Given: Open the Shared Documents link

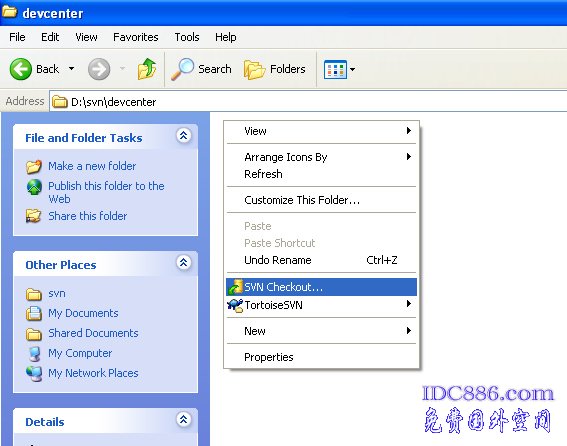Looking at the screenshot, I should (x=93, y=333).
